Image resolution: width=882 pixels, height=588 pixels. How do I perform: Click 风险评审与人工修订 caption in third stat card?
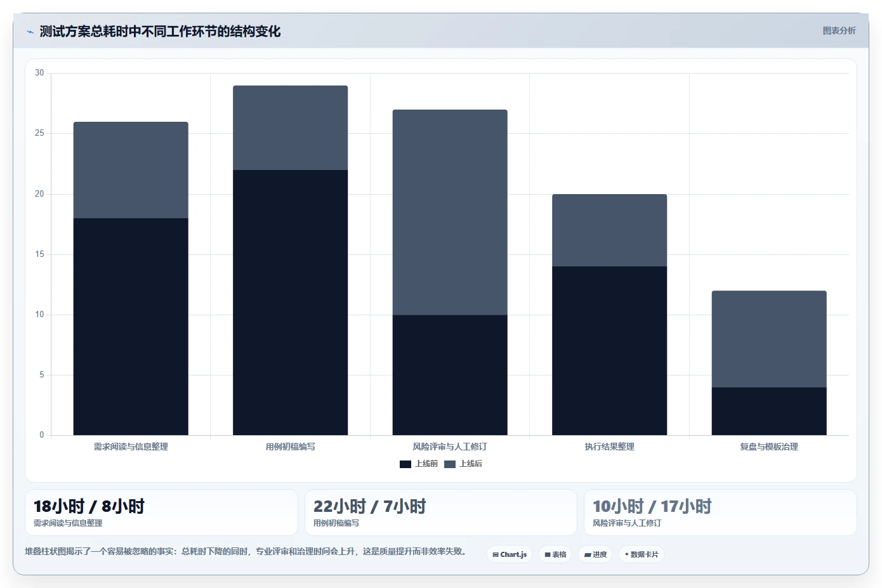pos(627,523)
